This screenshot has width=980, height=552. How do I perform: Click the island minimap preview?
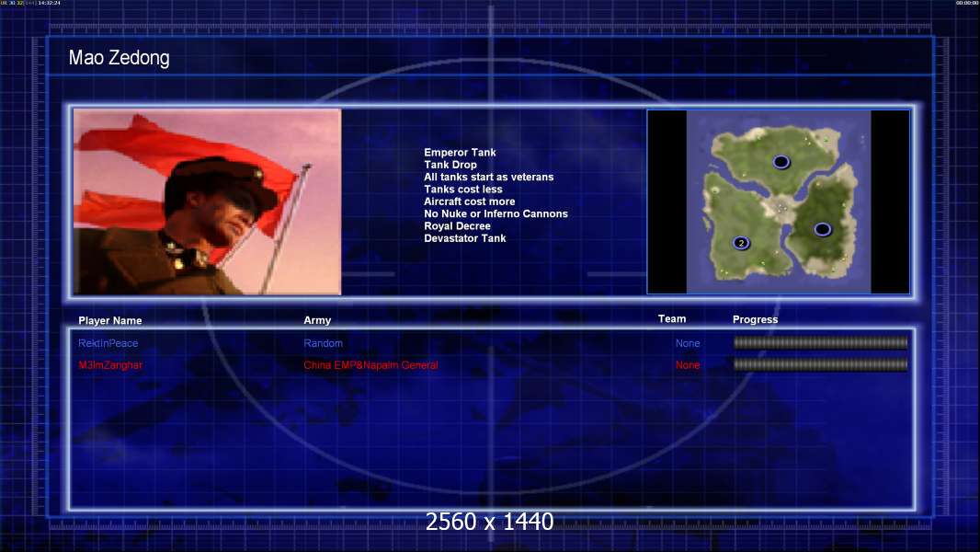(778, 201)
